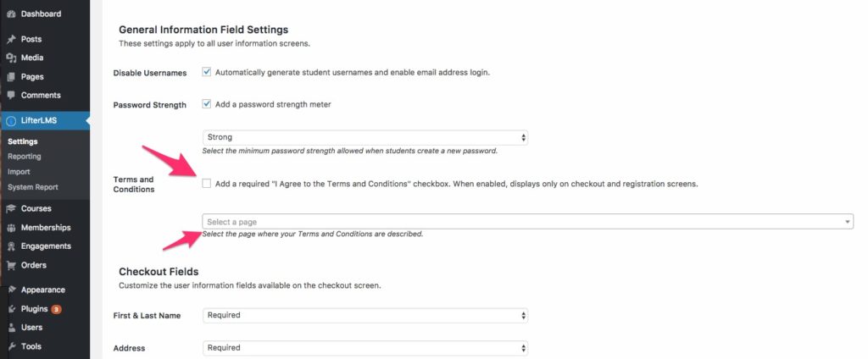This screenshot has width=868, height=359.
Task: Click the Posts pushpin icon
Action: [11, 39]
